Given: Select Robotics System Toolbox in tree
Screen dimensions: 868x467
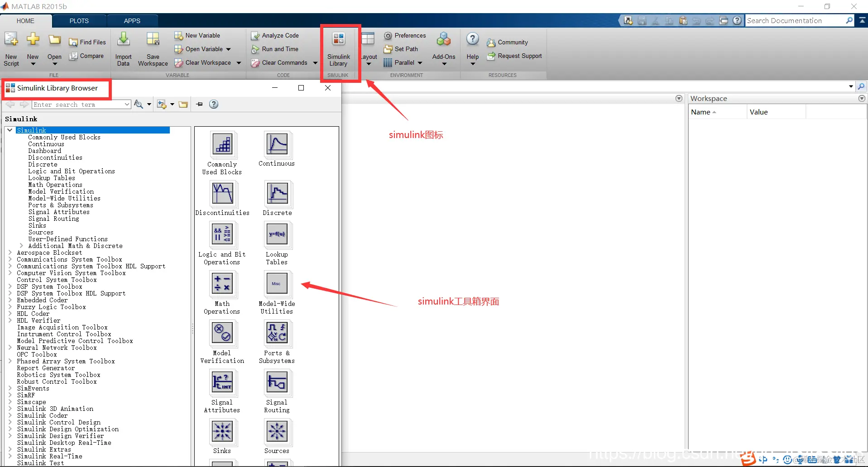Looking at the screenshot, I should pyautogui.click(x=58, y=375).
